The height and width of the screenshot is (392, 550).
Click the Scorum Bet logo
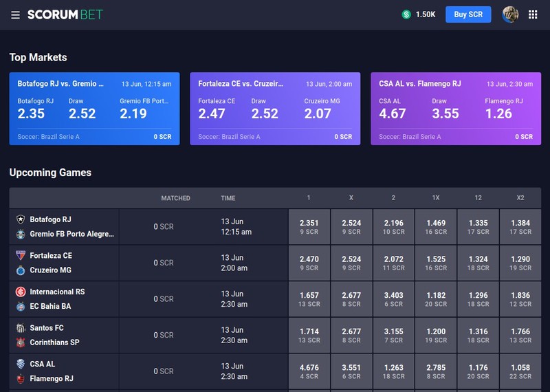point(65,14)
